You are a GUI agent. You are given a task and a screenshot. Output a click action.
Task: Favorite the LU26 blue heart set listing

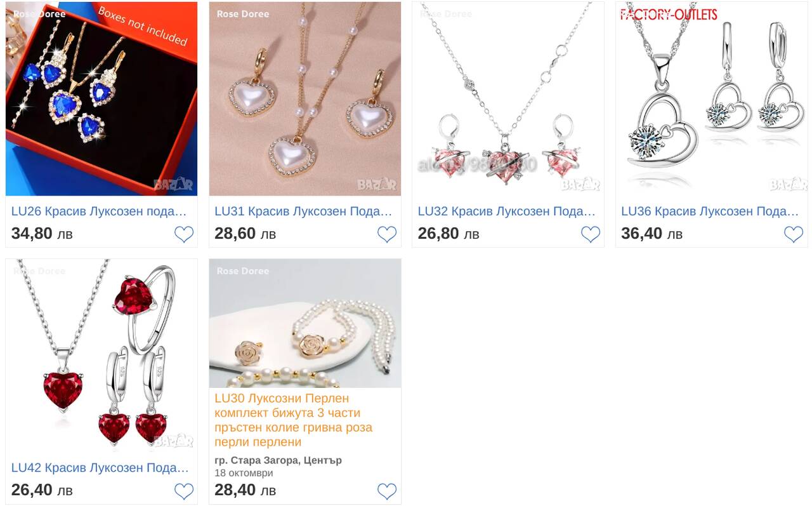click(184, 234)
